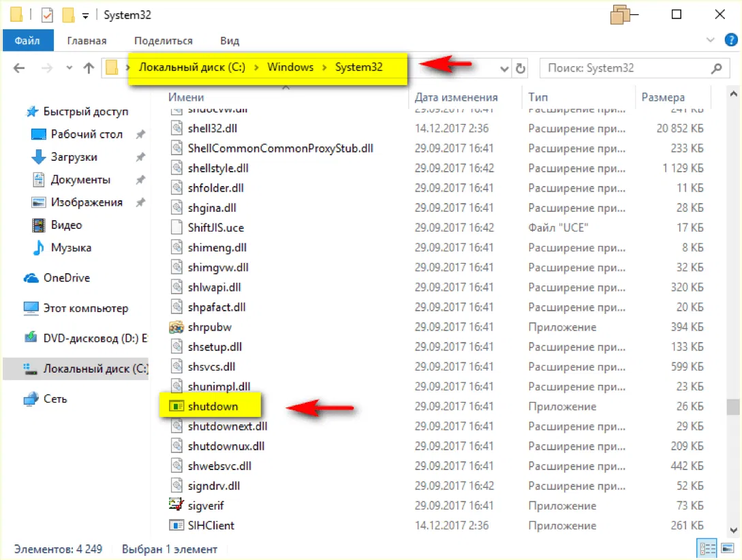This screenshot has height=560, width=742.
Task: Open the Вид ribbon tab
Action: coord(230,41)
